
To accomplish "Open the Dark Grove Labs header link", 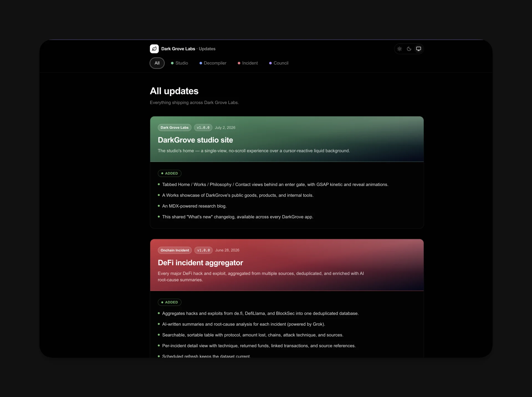I will (x=178, y=49).
